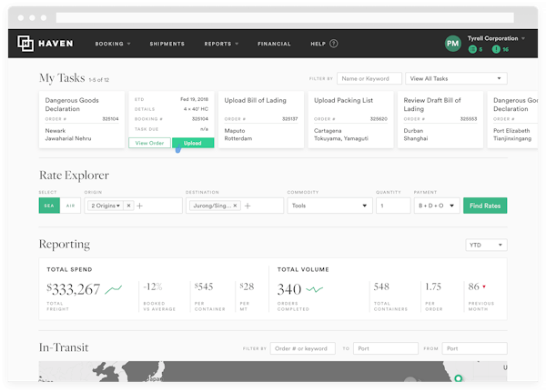This screenshot has width=546, height=392.
Task: Remove the Jurong/Sing destination tag
Action: click(236, 206)
